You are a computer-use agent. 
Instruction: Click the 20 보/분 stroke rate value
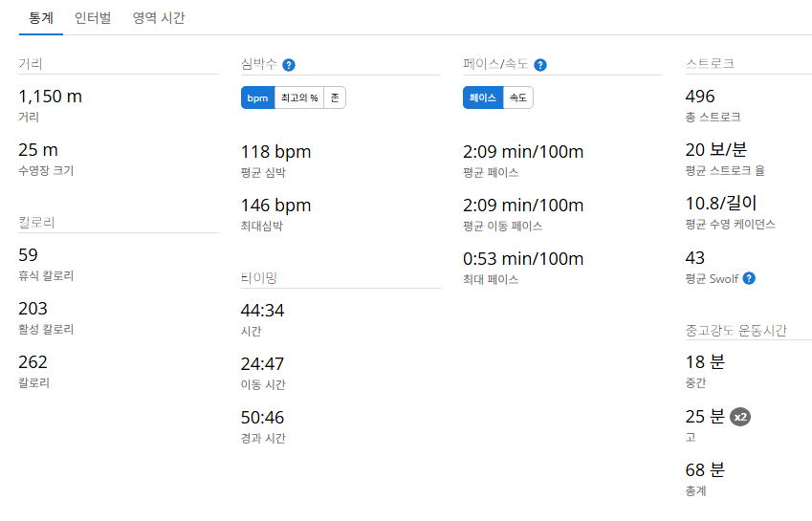click(716, 150)
